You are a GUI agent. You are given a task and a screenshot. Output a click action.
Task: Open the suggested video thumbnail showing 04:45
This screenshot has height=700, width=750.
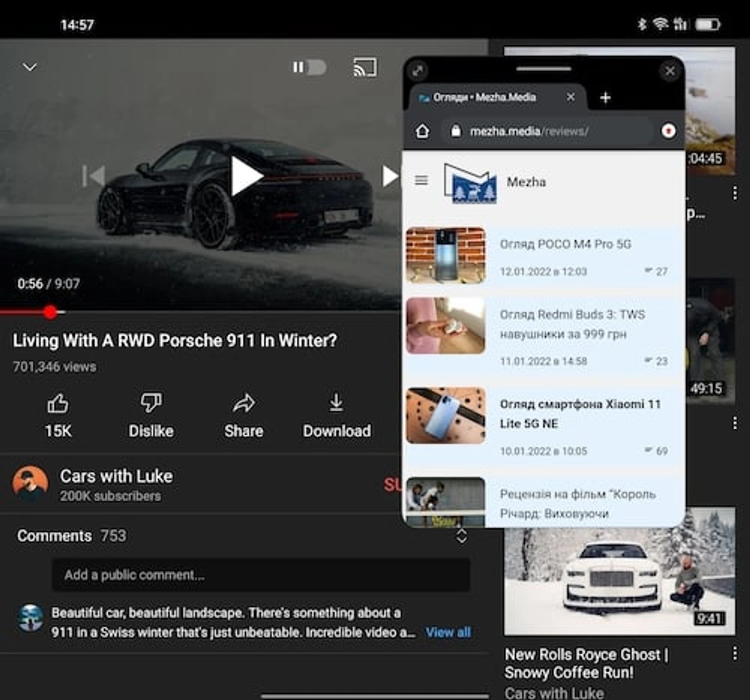click(x=710, y=111)
